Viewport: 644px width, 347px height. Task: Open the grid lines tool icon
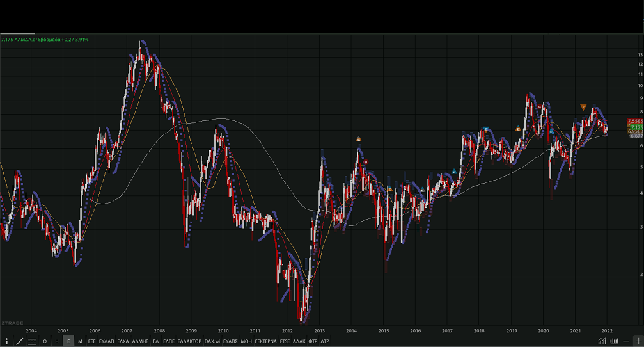point(31,341)
